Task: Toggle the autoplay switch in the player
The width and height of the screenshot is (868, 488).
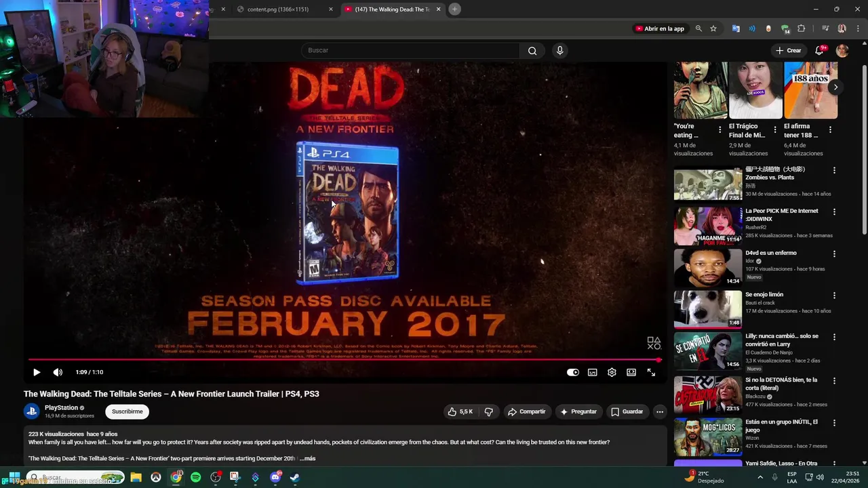Action: pyautogui.click(x=573, y=372)
